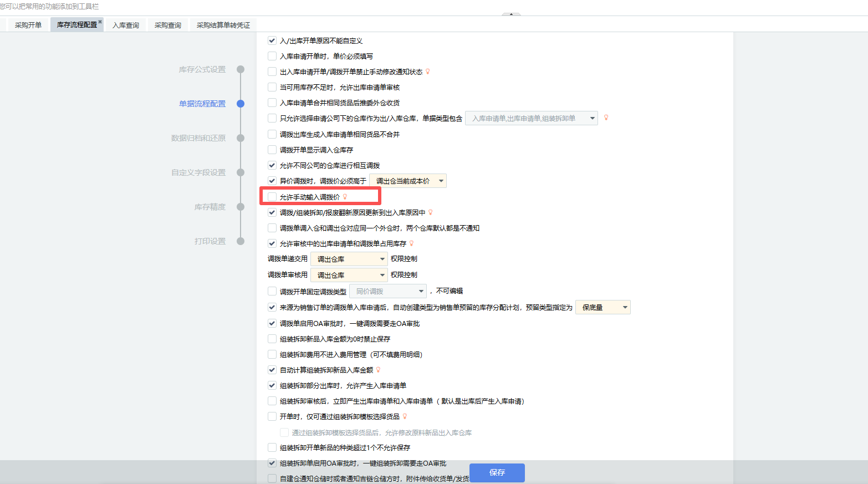The height and width of the screenshot is (484, 868).
Task: Close the 库存流程配置 tab with its x
Action: click(x=100, y=22)
